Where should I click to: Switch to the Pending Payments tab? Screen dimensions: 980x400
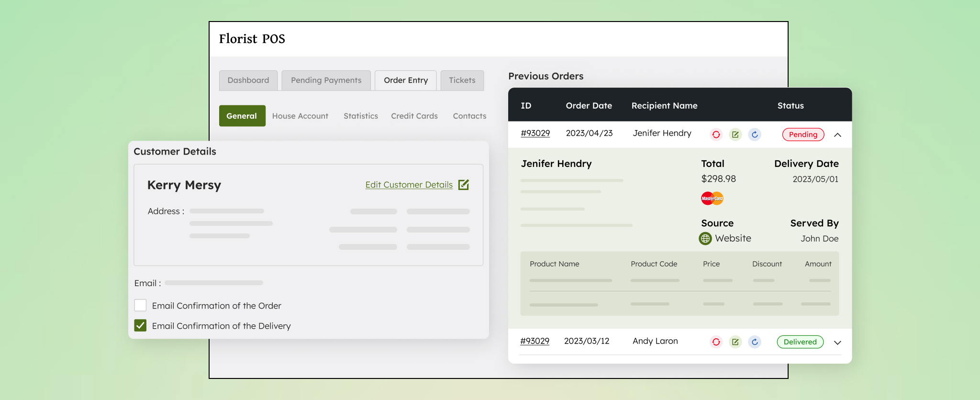tap(326, 80)
